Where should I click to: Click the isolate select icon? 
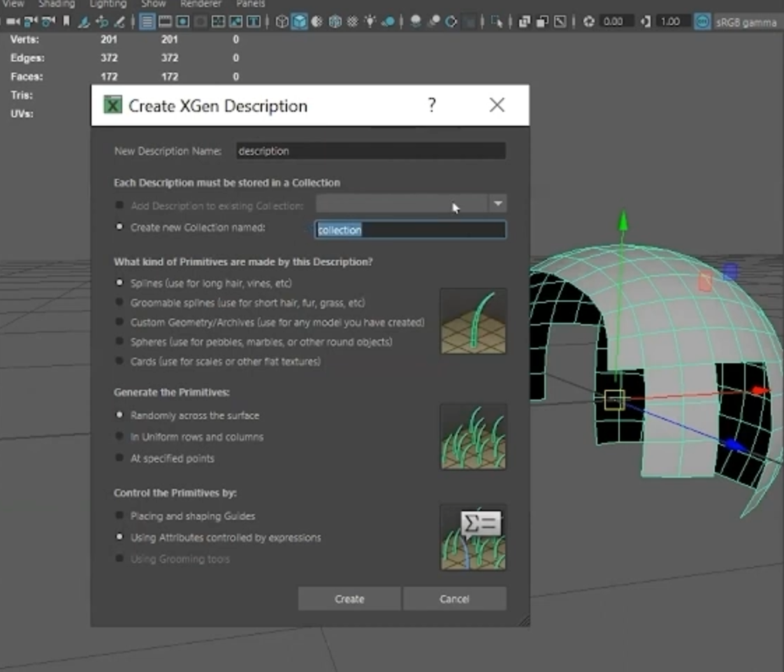point(496,22)
